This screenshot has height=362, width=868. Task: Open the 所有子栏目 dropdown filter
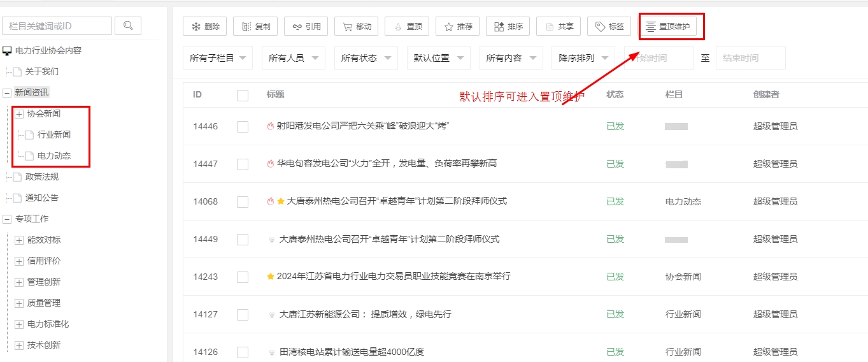218,58
